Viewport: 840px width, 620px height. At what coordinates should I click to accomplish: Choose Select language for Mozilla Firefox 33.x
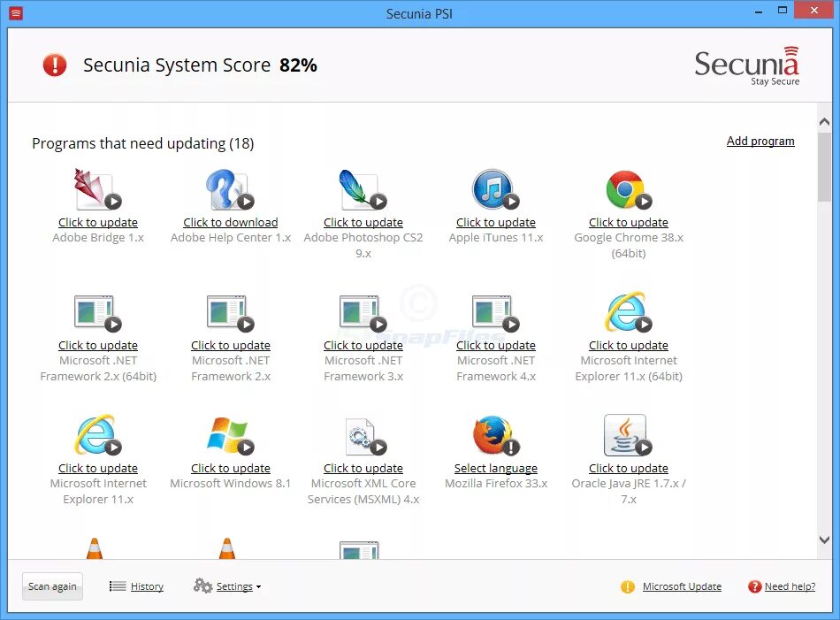click(x=496, y=469)
